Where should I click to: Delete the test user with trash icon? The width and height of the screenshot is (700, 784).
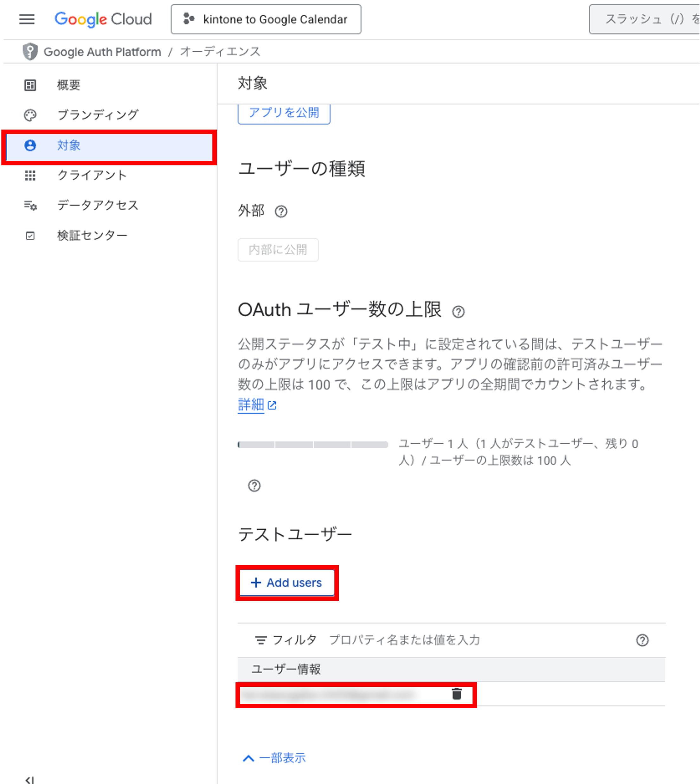pos(457,694)
